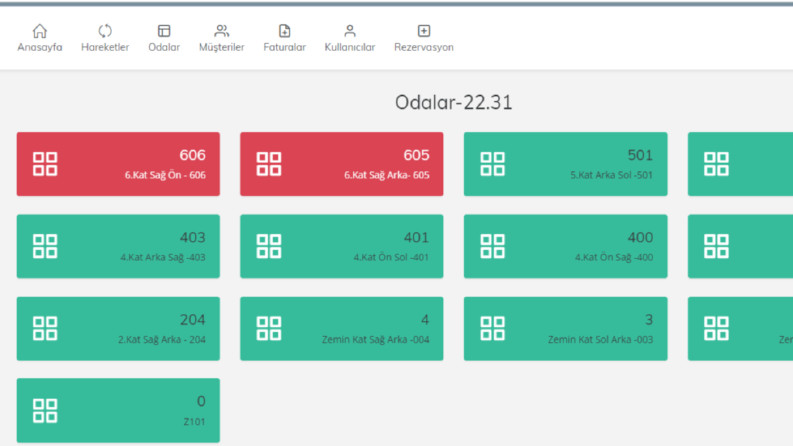This screenshot has height=446, width=793.
Task: Click the Anasayfa home icon
Action: click(40, 31)
